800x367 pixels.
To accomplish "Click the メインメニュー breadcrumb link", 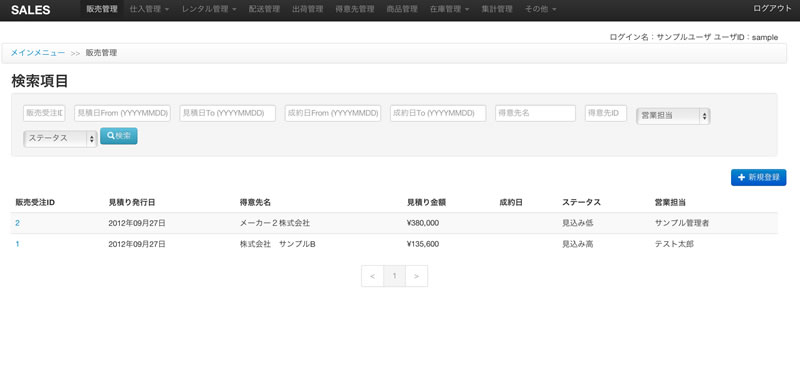I will 38,53.
